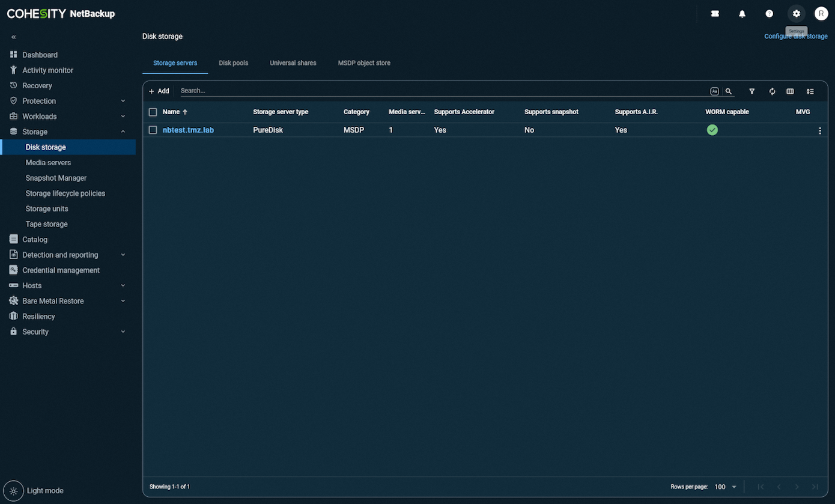
Task: Open the sort options icon beside columns
Action: [x=810, y=91]
